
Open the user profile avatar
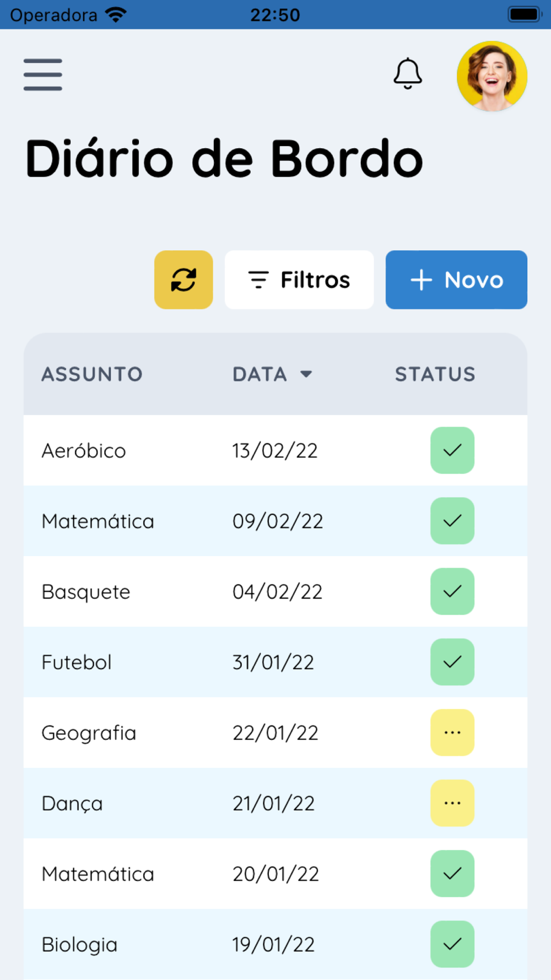point(492,76)
